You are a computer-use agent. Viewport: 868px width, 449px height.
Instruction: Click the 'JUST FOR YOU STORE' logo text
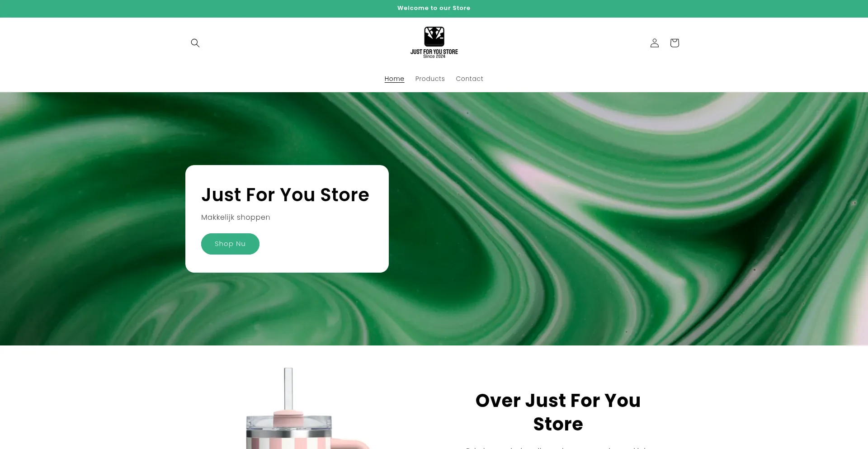tap(434, 52)
